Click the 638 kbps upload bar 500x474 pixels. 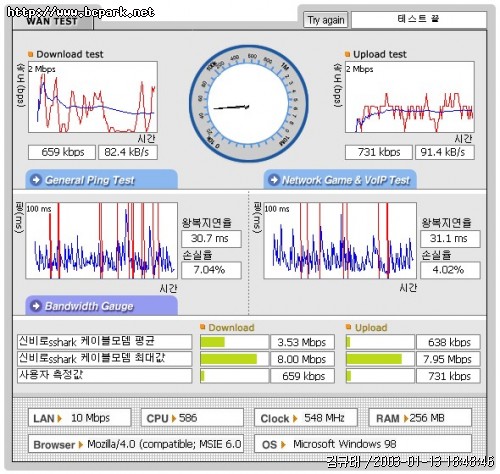tap(380, 342)
